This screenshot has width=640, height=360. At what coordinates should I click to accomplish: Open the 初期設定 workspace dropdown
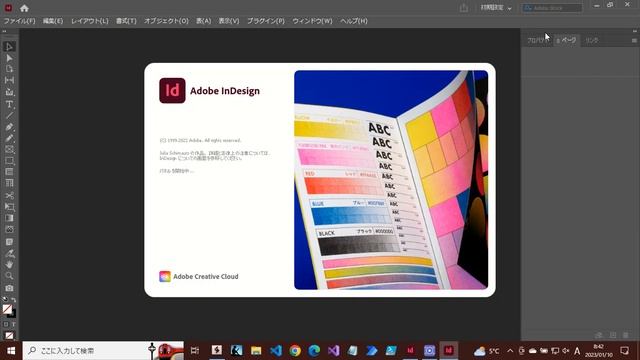click(x=496, y=8)
